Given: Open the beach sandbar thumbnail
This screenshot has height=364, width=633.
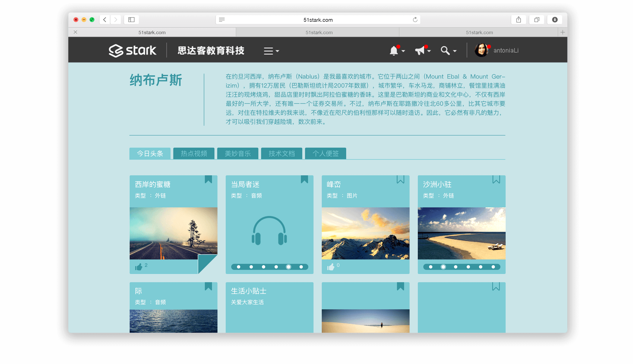Looking at the screenshot, I should click(x=461, y=233).
